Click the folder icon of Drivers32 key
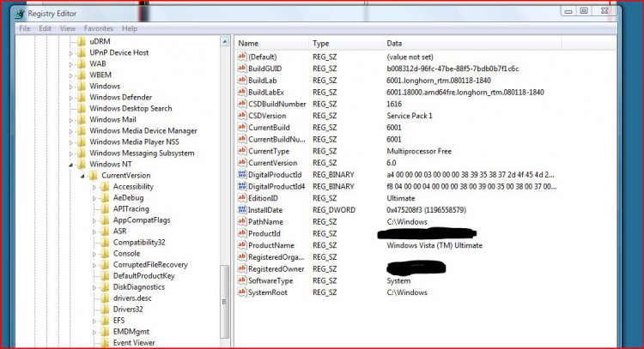 (x=105, y=310)
